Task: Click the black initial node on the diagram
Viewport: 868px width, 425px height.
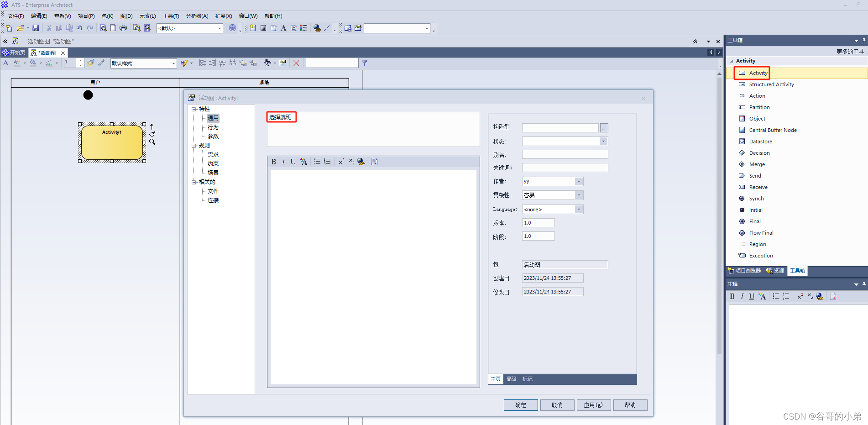Action: pos(88,95)
